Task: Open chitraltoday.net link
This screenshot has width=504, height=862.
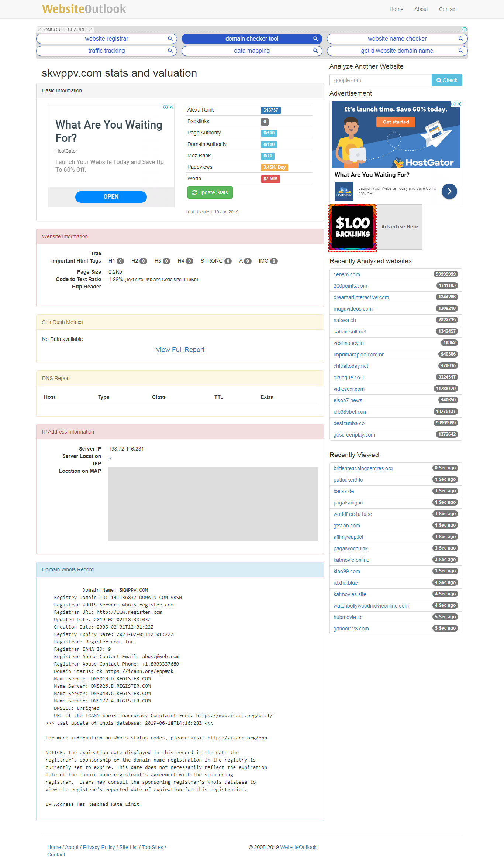Action: coord(351,366)
